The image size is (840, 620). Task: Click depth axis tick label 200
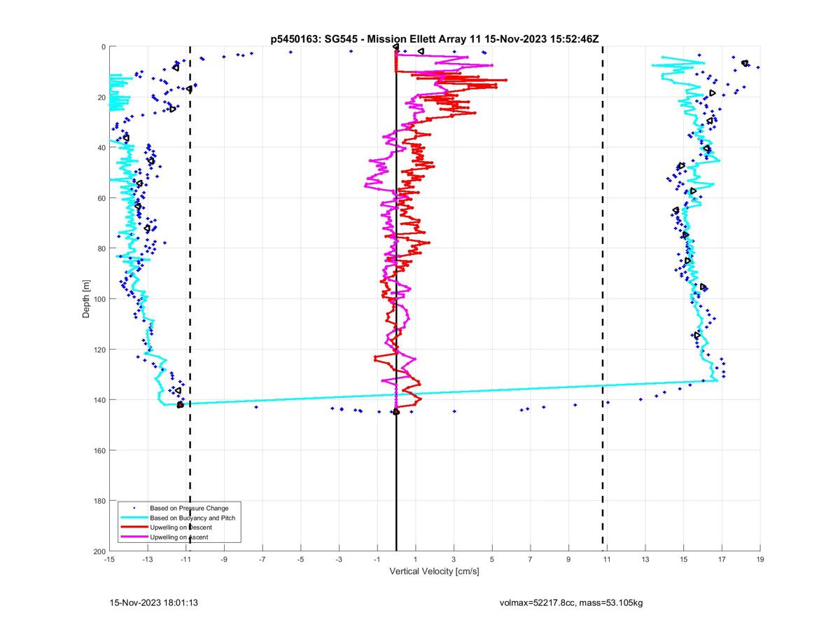[99, 551]
